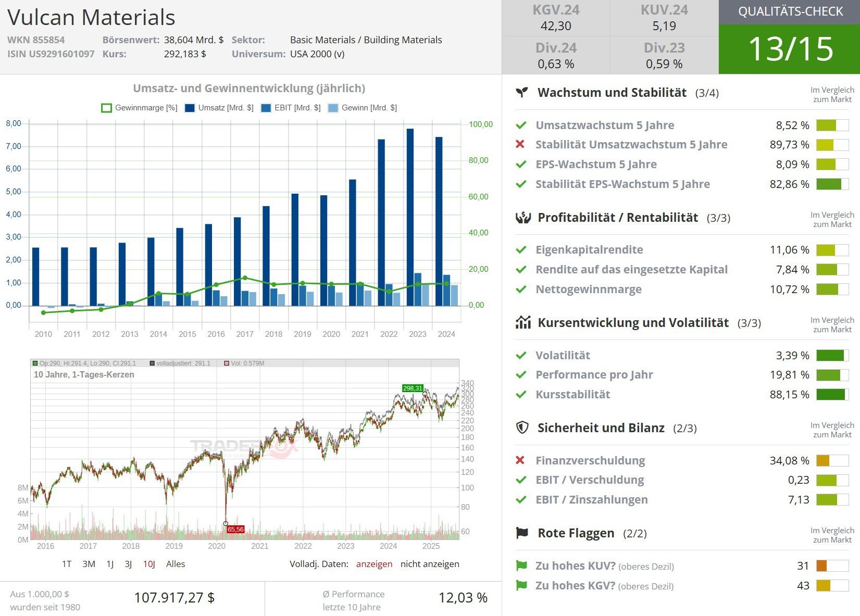Click the chart icon beside Kursentwicklung und Volatilität

point(523,322)
